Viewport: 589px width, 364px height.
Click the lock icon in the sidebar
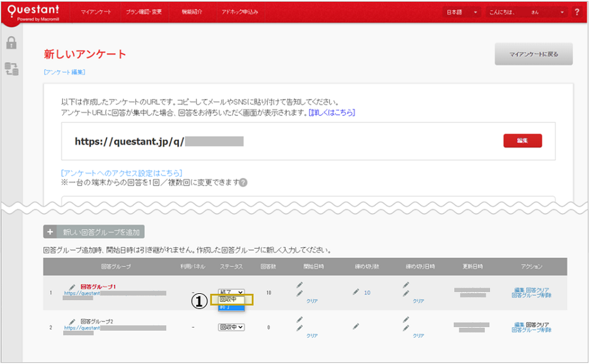pyautogui.click(x=11, y=43)
